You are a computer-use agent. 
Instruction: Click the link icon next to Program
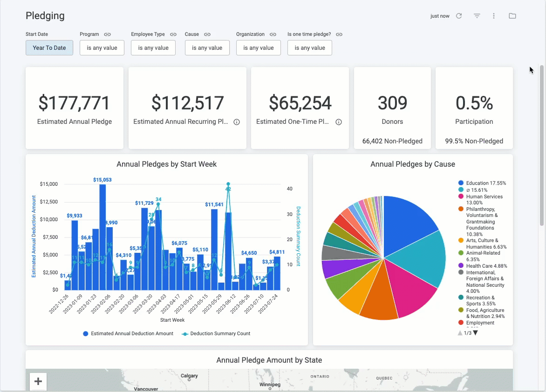(107, 34)
